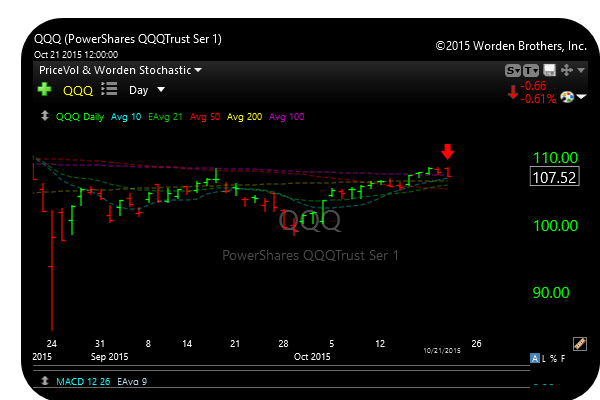Select arithmetic scale A toggle
Image resolution: width=600 pixels, height=400 pixels.
tap(535, 358)
